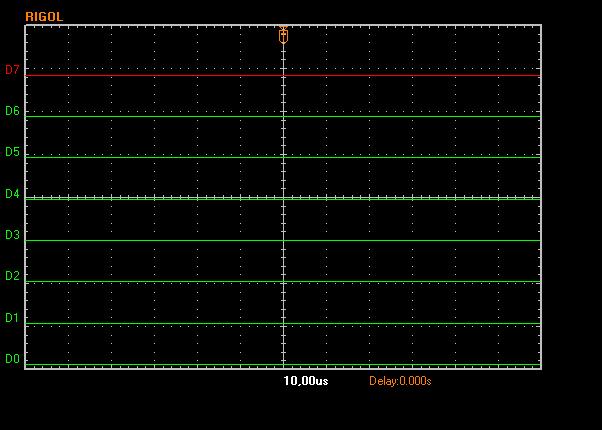Image resolution: width=602 pixels, height=430 pixels.
Task: Pick the D1 channel label
Action: click(12, 318)
